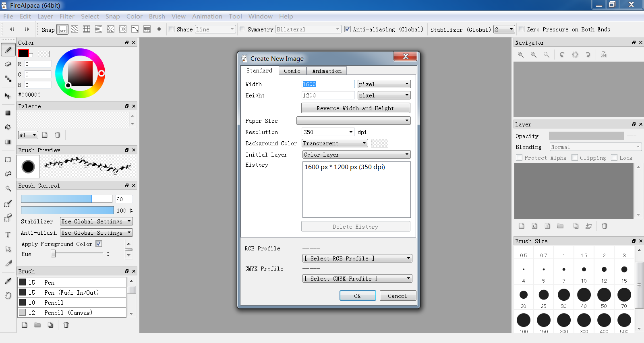Image resolution: width=644 pixels, height=343 pixels.
Task: Uncheck Apply Foreground Color checkbox
Action: pos(99,244)
